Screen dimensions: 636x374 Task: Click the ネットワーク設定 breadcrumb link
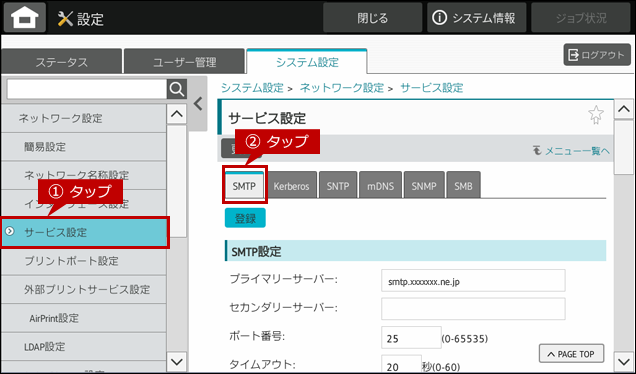pyautogui.click(x=342, y=88)
